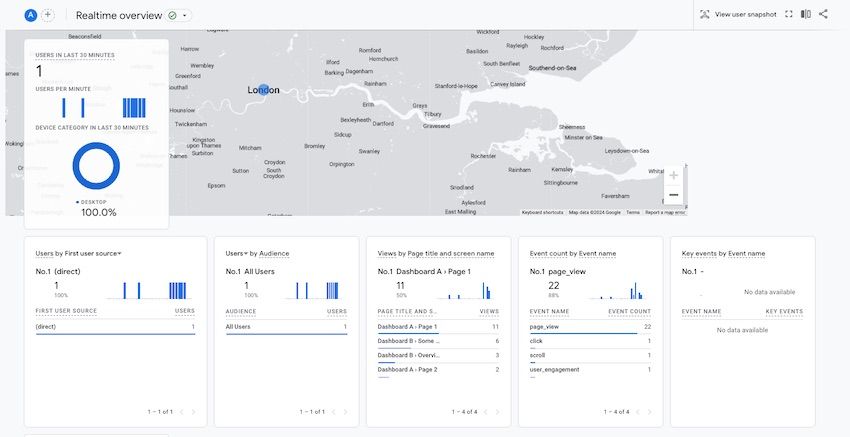850x437 pixels.
Task: Expand the First user source dimension dropdown
Action: click(120, 253)
